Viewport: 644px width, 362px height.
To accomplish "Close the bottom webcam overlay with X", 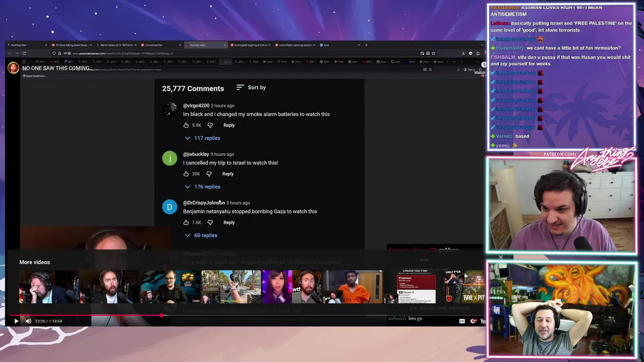I will 501,257.
